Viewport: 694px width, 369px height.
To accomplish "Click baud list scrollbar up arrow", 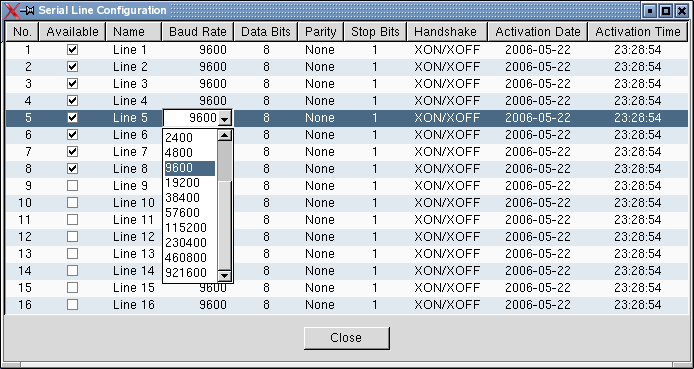I will pyautogui.click(x=225, y=135).
